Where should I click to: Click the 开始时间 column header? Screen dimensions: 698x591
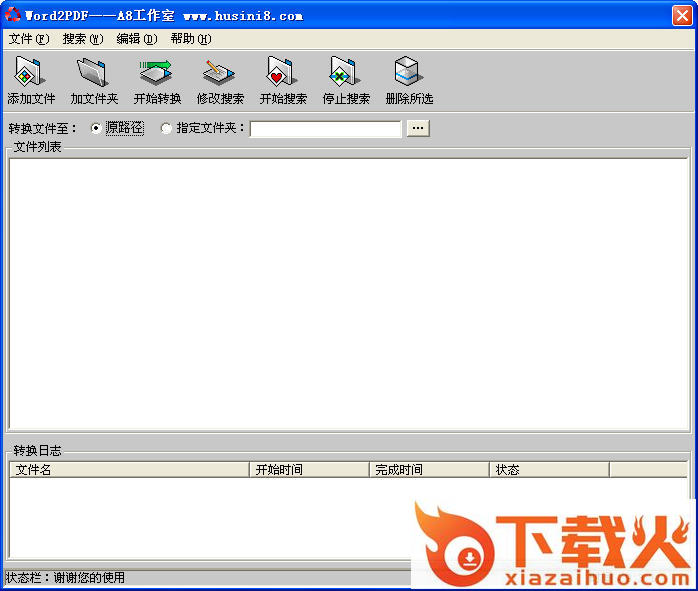pos(309,470)
